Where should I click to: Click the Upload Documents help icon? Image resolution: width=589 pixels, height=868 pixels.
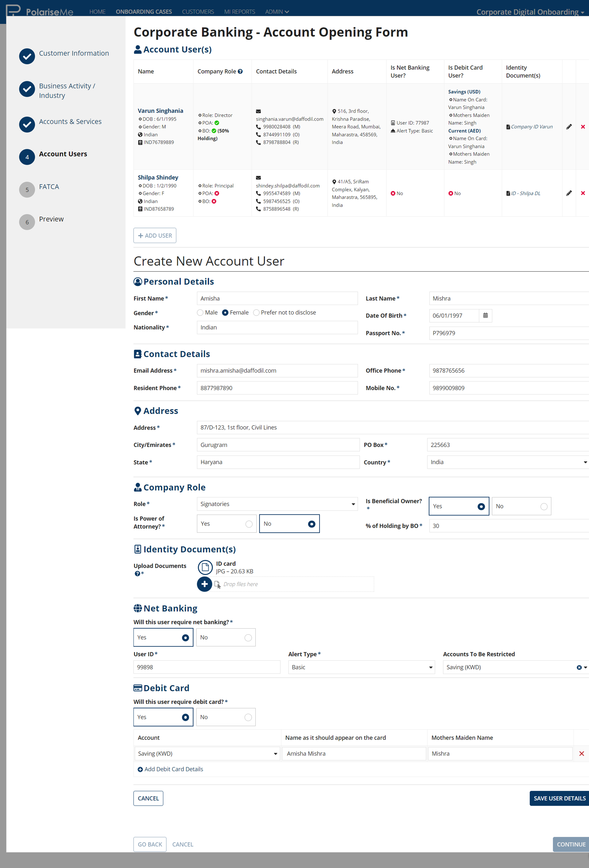click(x=137, y=574)
